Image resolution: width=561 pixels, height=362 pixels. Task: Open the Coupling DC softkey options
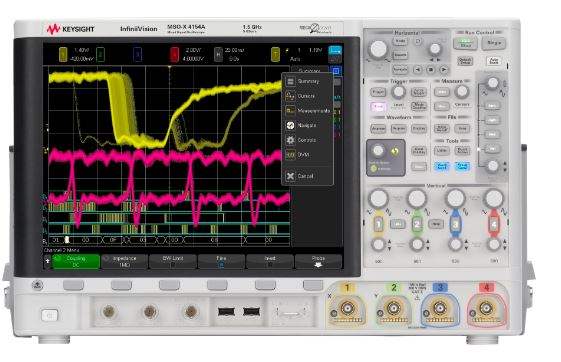[76, 261]
